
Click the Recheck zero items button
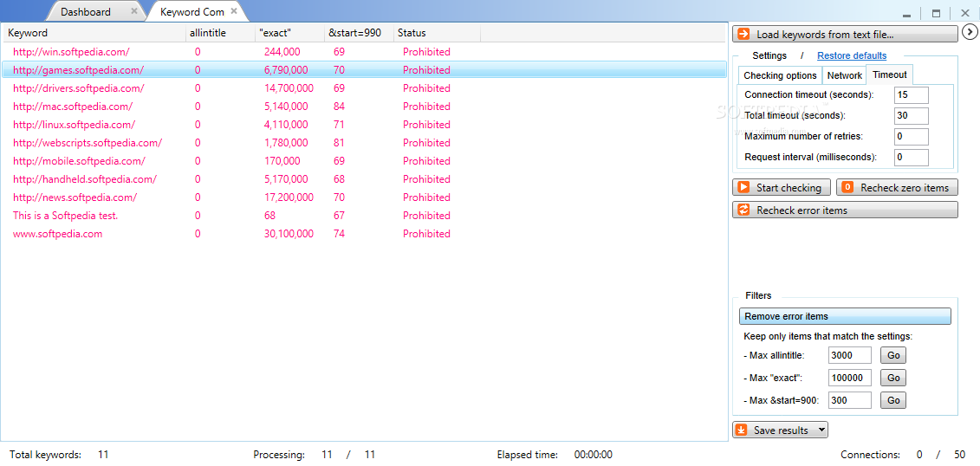coord(897,187)
